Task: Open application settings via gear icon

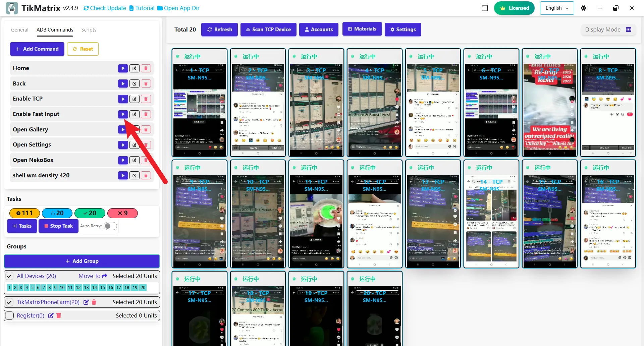Action: point(584,8)
